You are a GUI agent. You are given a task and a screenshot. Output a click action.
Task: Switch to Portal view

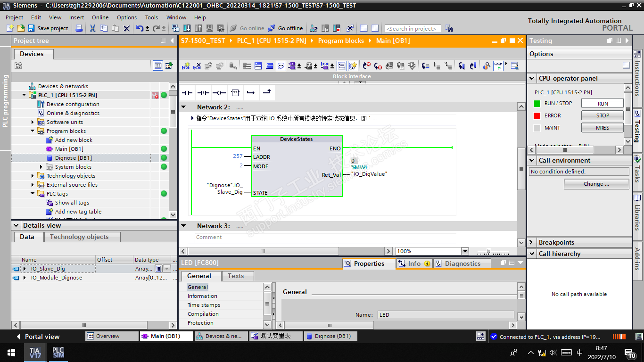point(38,337)
